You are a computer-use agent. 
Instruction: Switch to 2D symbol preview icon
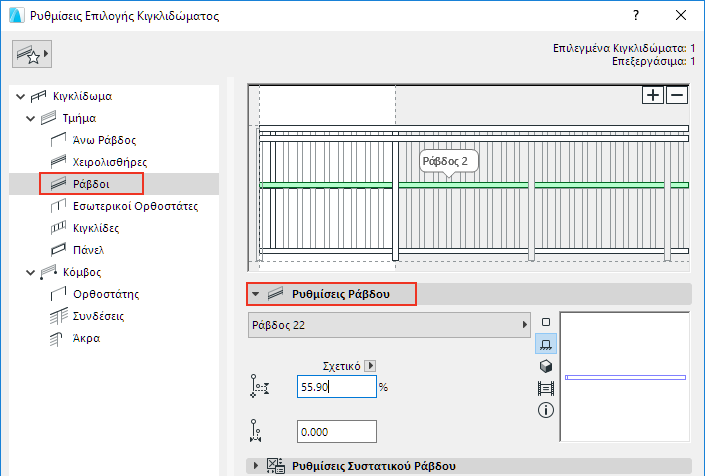click(x=546, y=322)
